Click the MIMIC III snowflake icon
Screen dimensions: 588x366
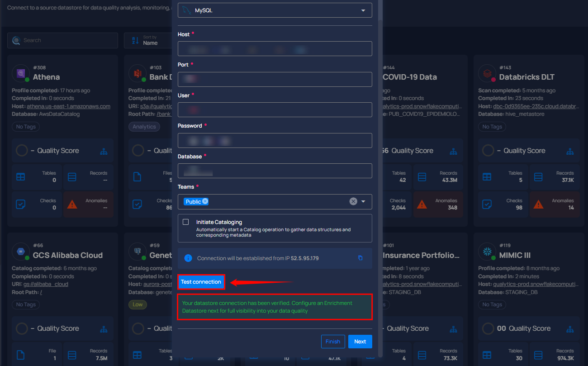pyautogui.click(x=487, y=251)
